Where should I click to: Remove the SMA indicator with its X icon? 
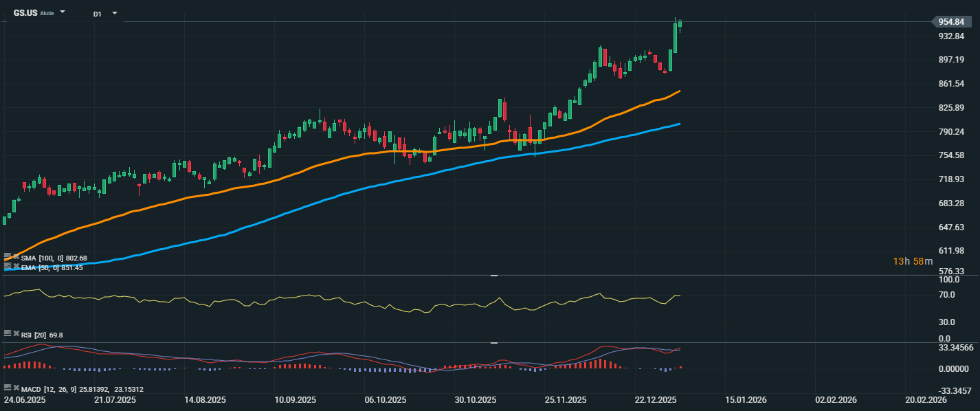tap(16, 257)
